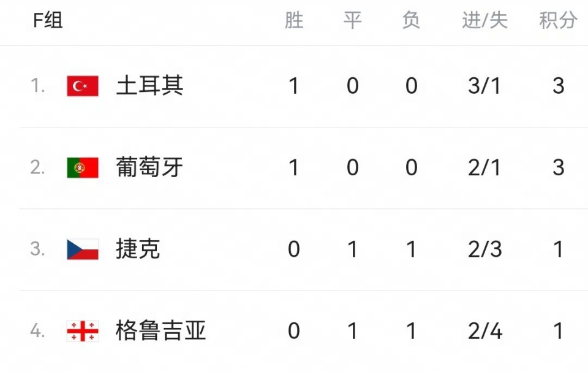Tap the Portugal flag icon
588x372 pixels.
pyautogui.click(x=83, y=167)
